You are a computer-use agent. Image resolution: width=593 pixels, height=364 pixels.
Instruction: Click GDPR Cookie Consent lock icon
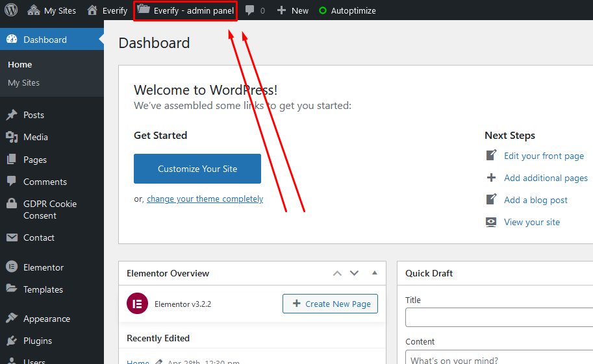click(x=12, y=203)
